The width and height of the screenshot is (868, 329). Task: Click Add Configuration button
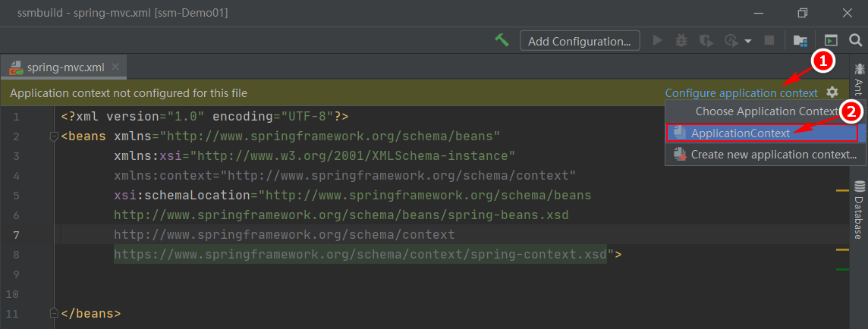pyautogui.click(x=580, y=41)
